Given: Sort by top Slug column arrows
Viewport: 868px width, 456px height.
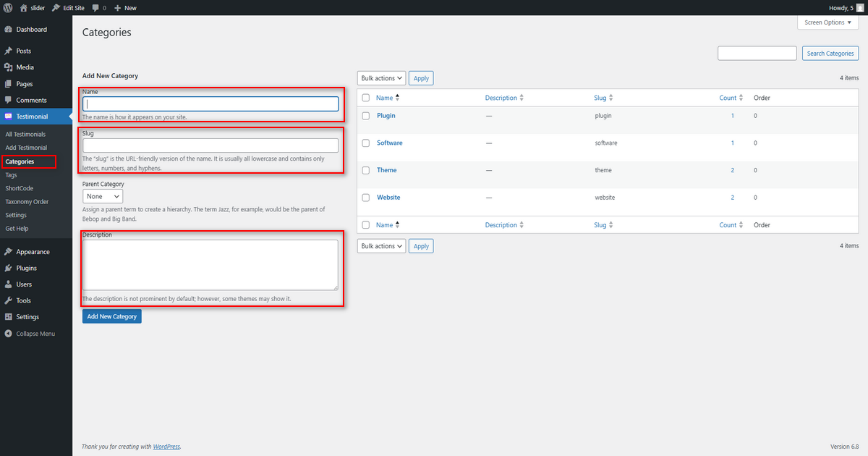Looking at the screenshot, I should tap(610, 98).
